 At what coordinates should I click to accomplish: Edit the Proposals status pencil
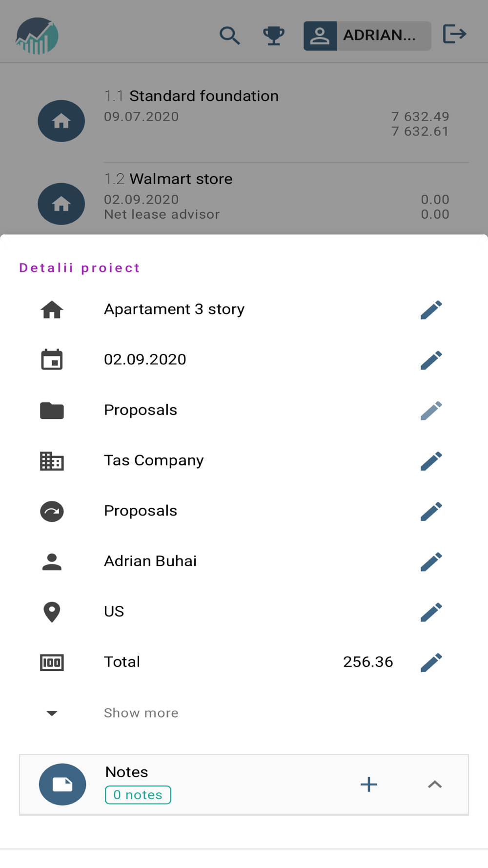431,512
